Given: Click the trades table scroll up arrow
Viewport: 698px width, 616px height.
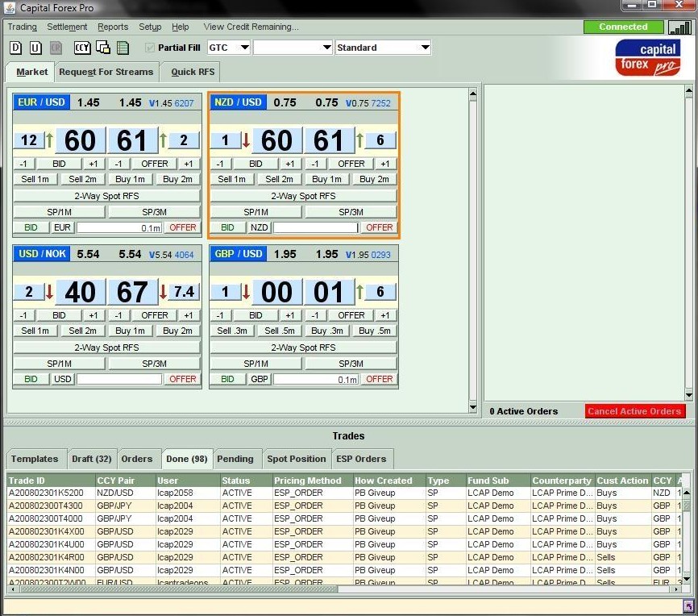Looking at the screenshot, I should 687,492.
